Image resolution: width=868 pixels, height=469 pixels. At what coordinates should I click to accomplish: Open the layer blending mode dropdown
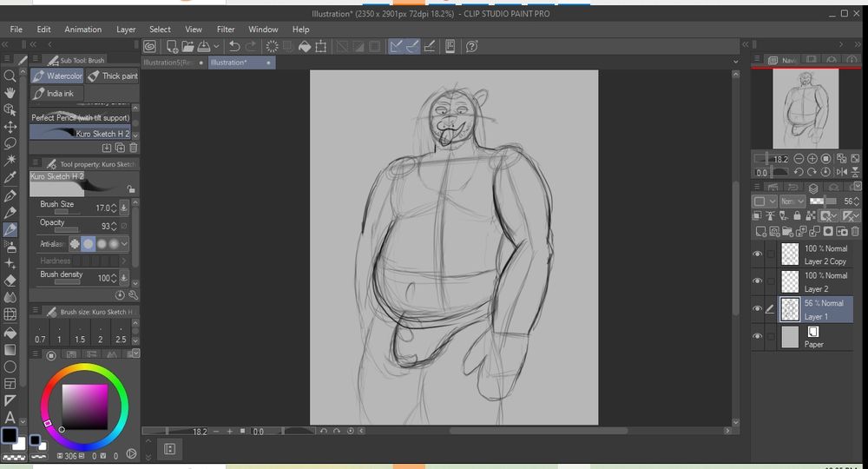click(792, 201)
